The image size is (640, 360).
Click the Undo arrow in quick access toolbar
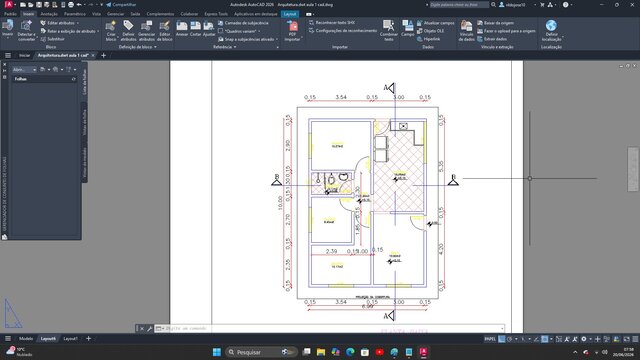[79, 4]
